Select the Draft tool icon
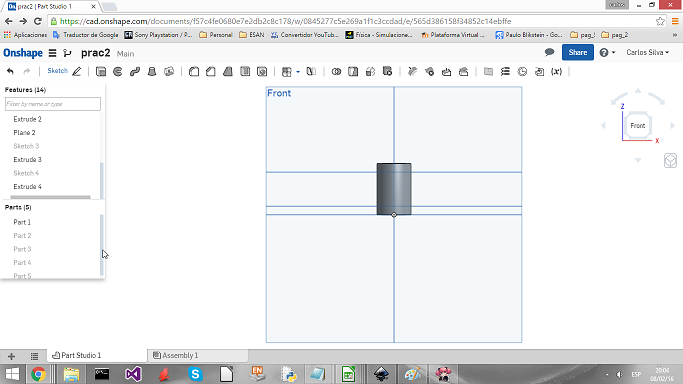Viewport: 683px width, 384px height. coord(228,71)
